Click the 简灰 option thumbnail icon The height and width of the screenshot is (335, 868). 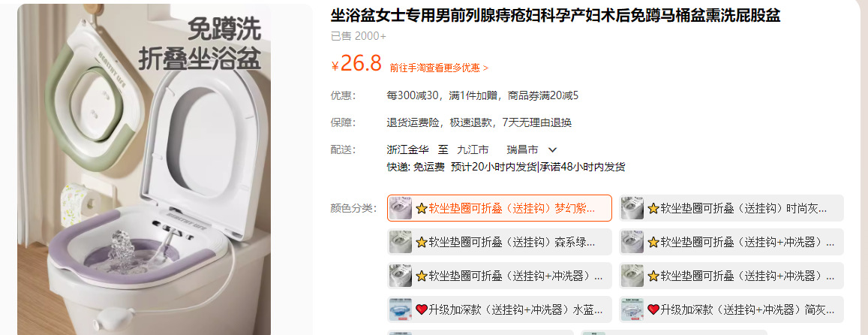632,309
